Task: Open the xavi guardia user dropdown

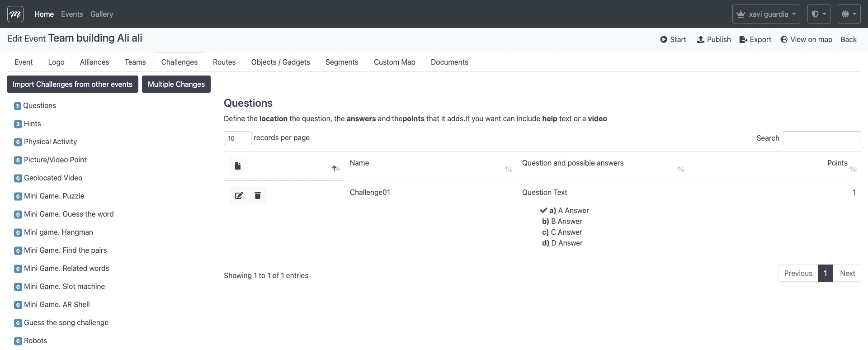Action: (x=766, y=14)
